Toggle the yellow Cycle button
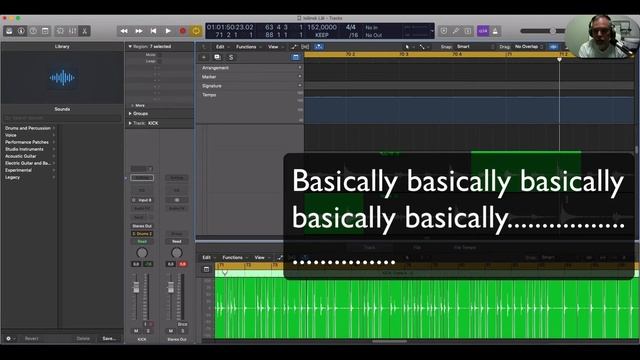 click(x=196, y=31)
